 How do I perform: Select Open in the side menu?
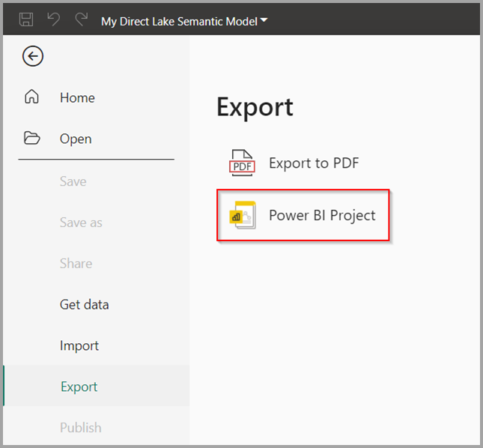click(76, 139)
